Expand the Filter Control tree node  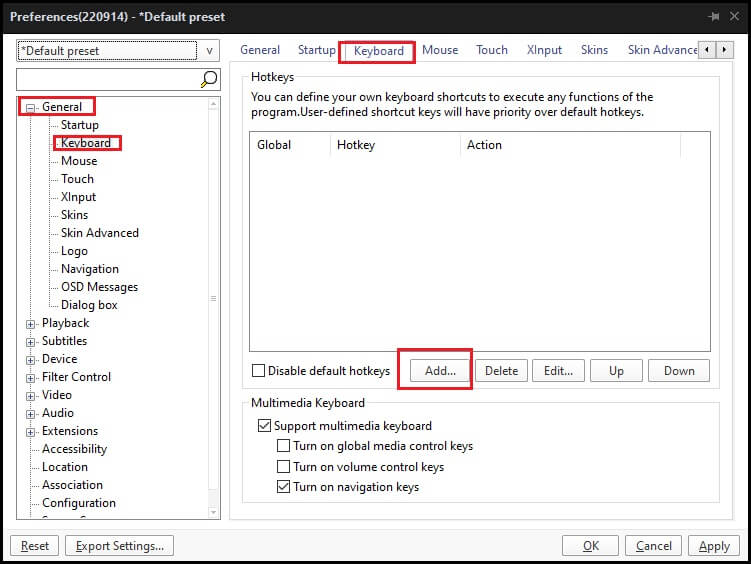click(30, 378)
